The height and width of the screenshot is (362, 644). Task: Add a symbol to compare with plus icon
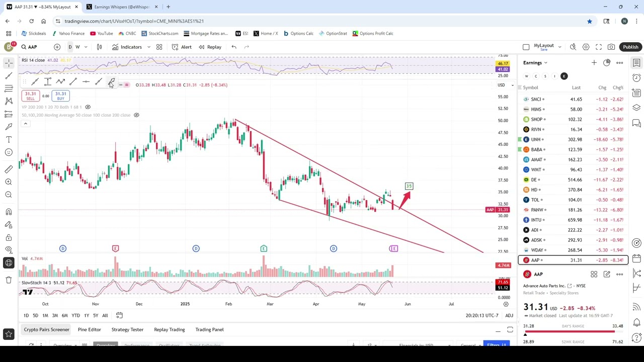[57, 47]
